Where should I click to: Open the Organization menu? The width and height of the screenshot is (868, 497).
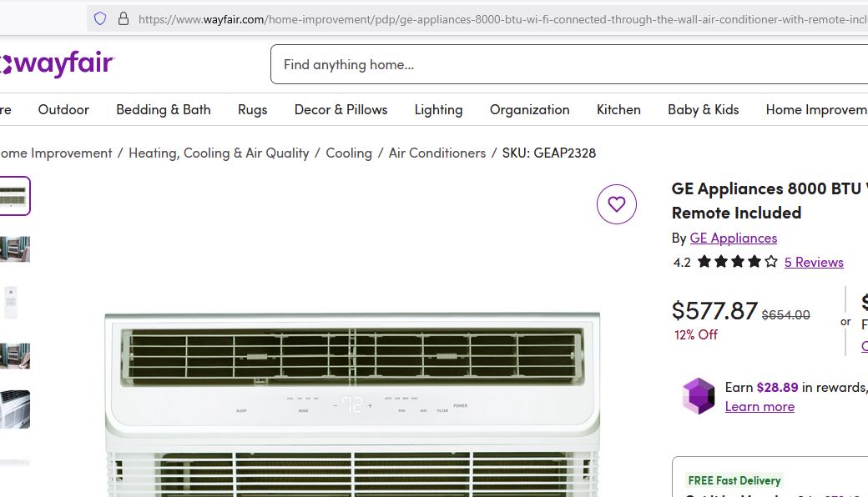pos(530,109)
